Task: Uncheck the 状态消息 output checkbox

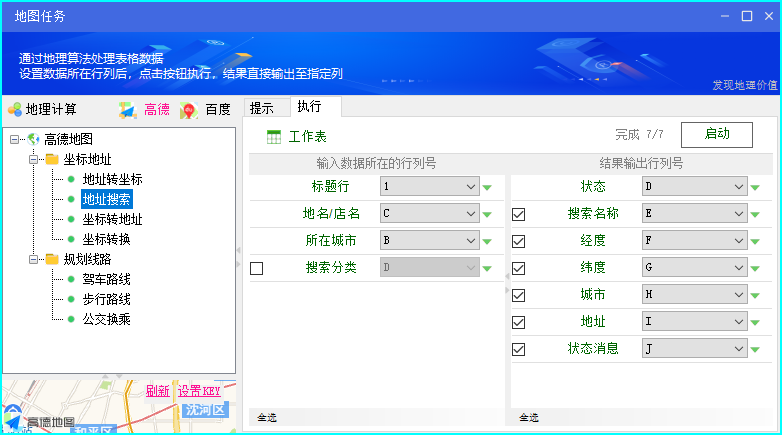Action: (518, 349)
